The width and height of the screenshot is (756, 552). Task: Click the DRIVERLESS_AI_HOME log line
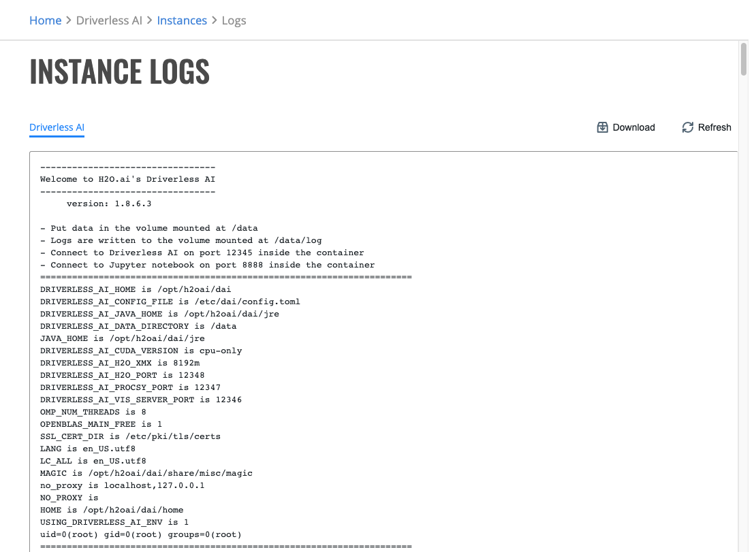point(136,289)
